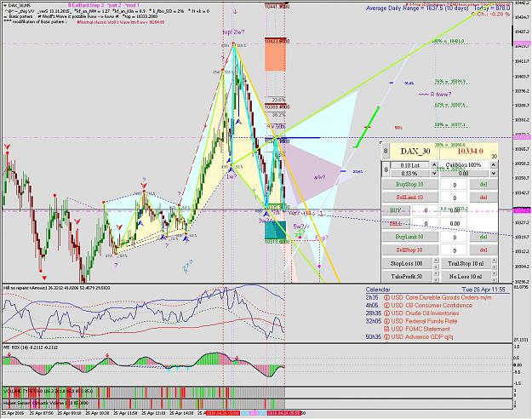Place a BuyStop 10 pending order
This screenshot has width=532, height=419.
(x=409, y=184)
